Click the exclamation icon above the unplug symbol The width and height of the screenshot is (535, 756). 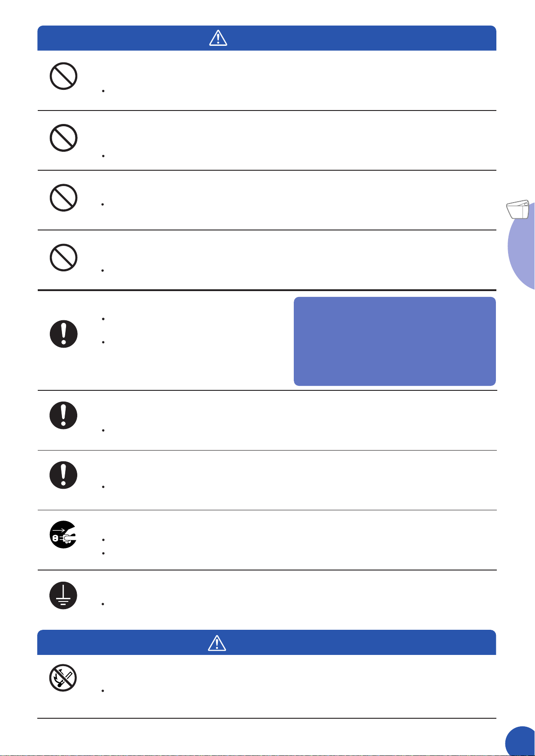63,475
